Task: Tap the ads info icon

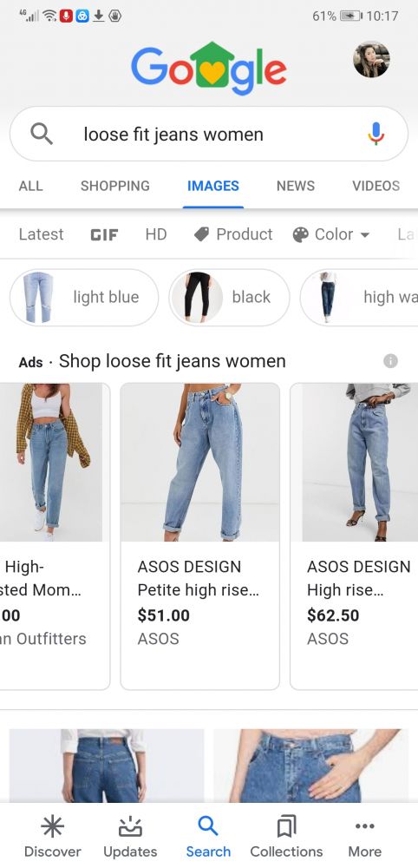Action: click(390, 361)
